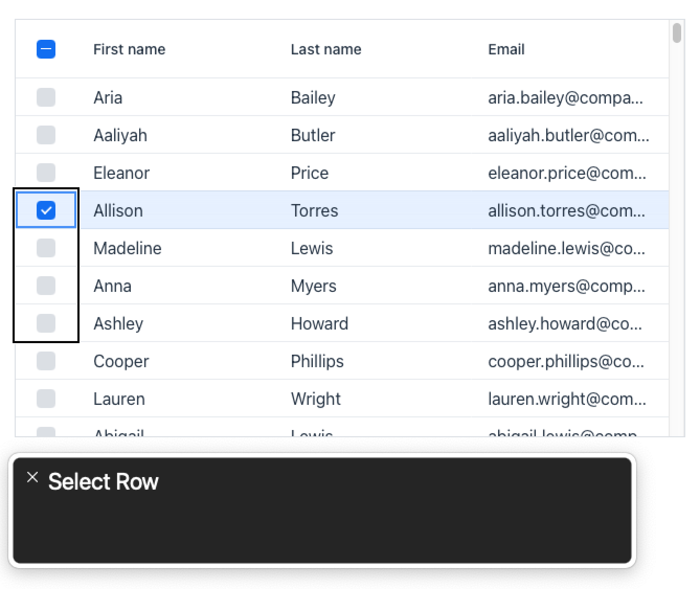This screenshot has width=700, height=589.
Task: Check the checkbox for Madeline Lewis
Action: pyautogui.click(x=46, y=247)
